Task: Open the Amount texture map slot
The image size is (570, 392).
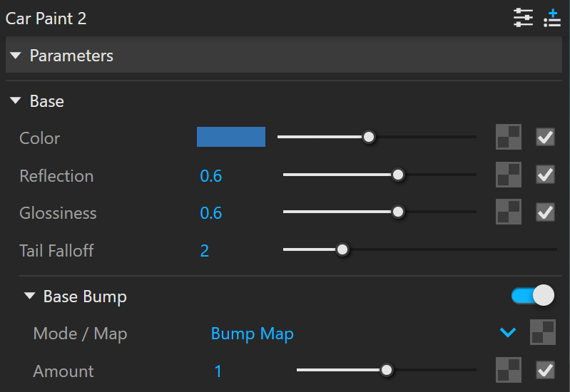Action: click(x=508, y=370)
